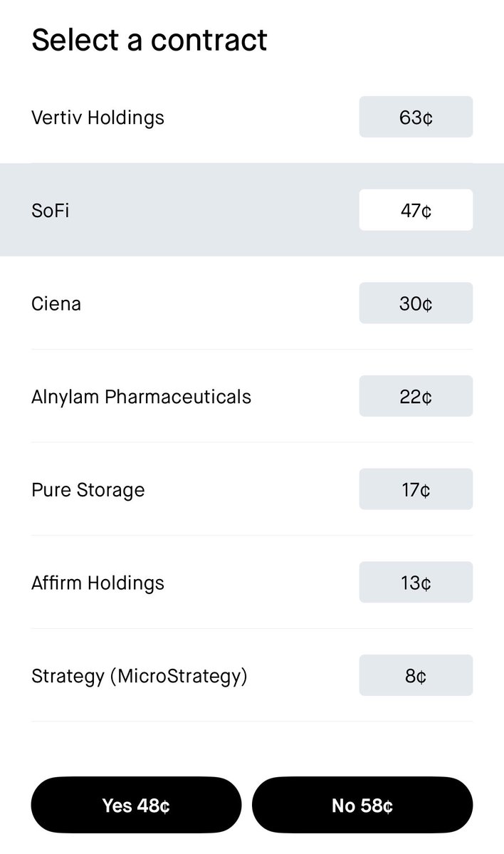504x854 pixels.
Task: Pick the Alnylam Pharmaceuticals contract
Action: 252,396
